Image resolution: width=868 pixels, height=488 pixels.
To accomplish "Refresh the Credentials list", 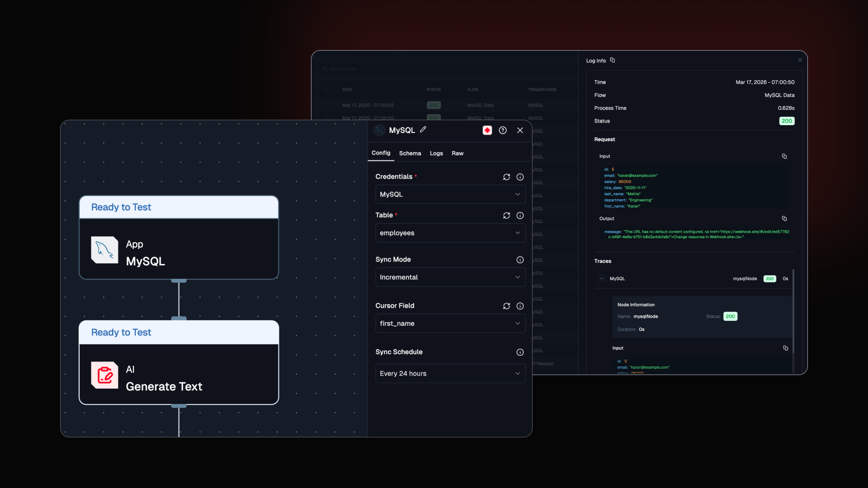I will (506, 177).
